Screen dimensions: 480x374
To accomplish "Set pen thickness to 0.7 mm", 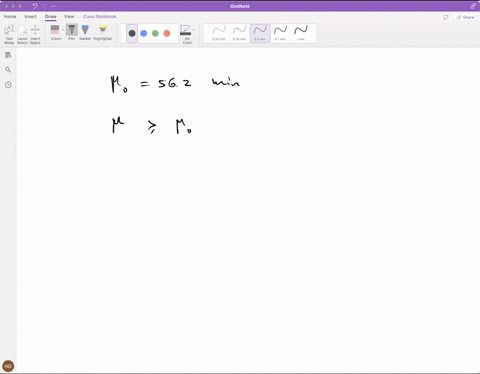I will 280,33.
